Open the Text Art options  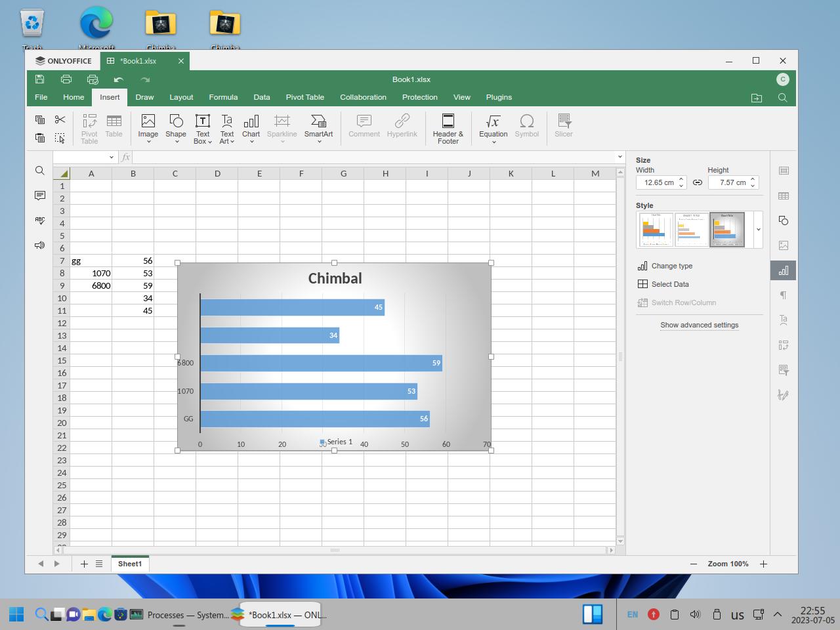pos(227,129)
